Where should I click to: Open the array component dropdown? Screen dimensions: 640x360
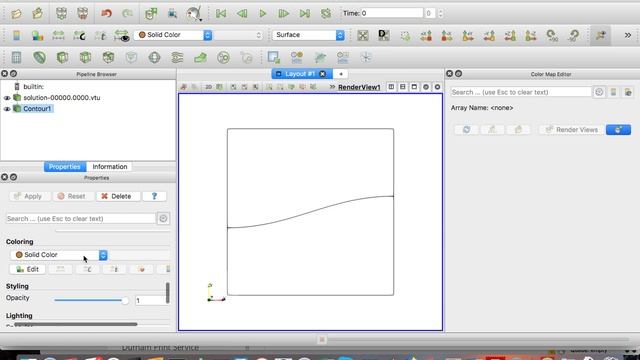238,35
